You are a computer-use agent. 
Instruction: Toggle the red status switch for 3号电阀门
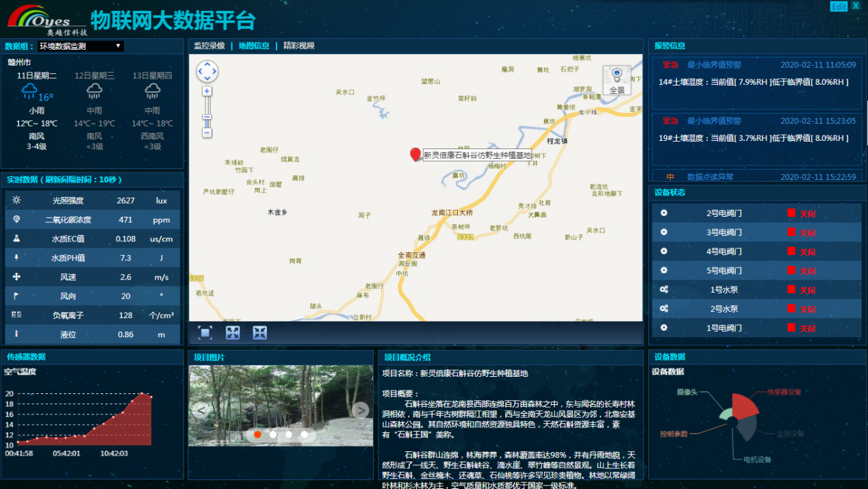point(791,233)
